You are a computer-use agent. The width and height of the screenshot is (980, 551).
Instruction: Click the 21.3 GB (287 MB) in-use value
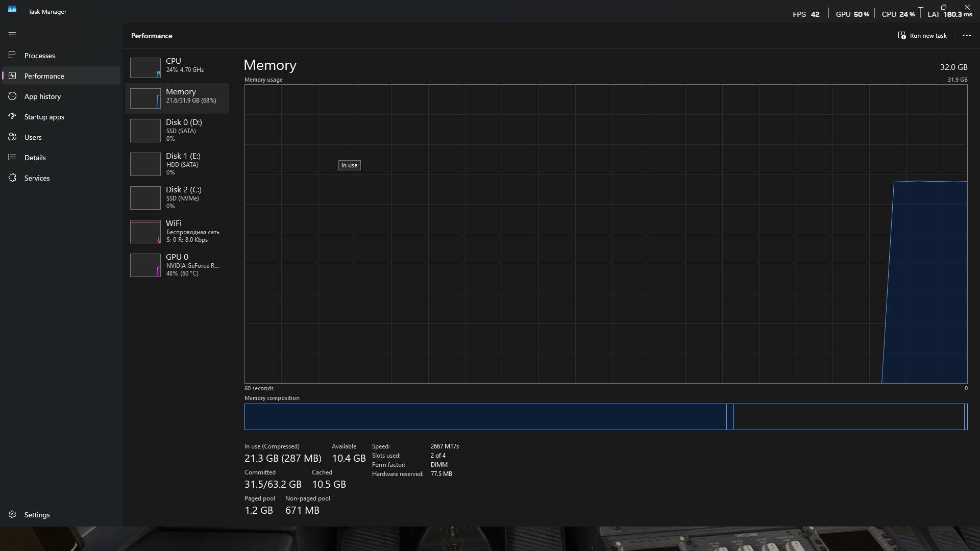point(283,458)
